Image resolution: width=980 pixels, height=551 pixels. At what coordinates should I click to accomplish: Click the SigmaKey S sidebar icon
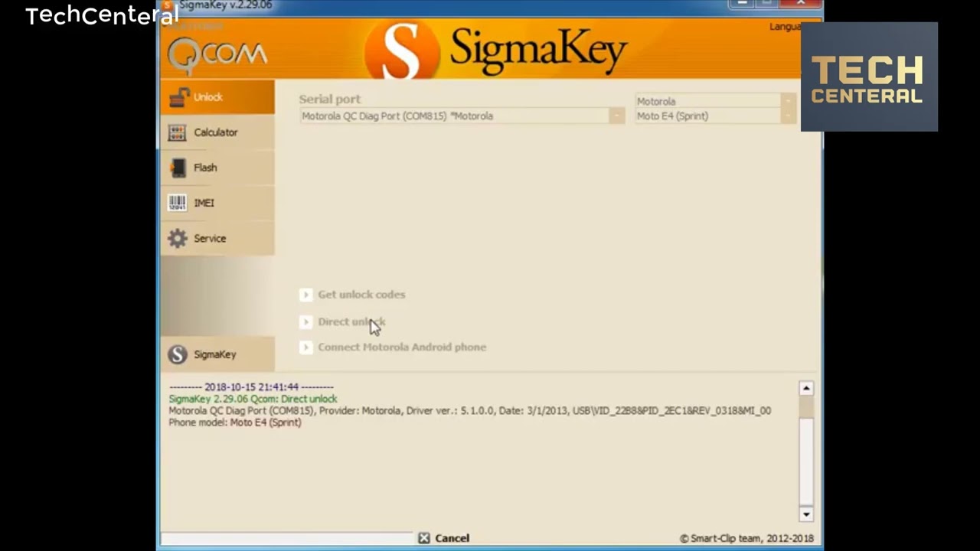click(178, 354)
